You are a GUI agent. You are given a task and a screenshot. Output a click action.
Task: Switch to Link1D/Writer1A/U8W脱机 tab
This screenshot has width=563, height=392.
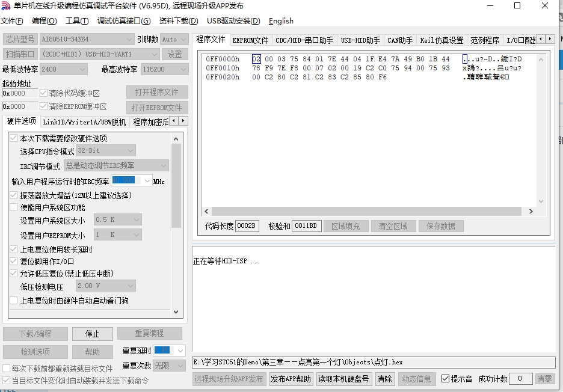coord(84,122)
